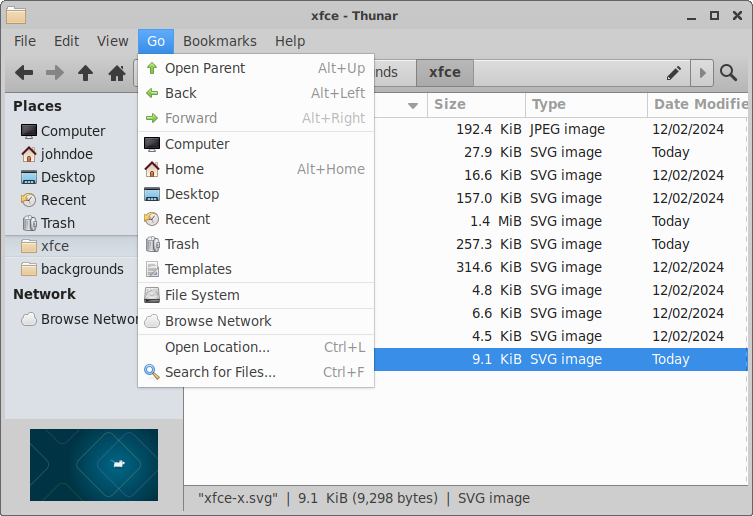Click the Computer monitor icon in Places sidebar
Viewport: 753px width, 516px height.
click(x=29, y=131)
